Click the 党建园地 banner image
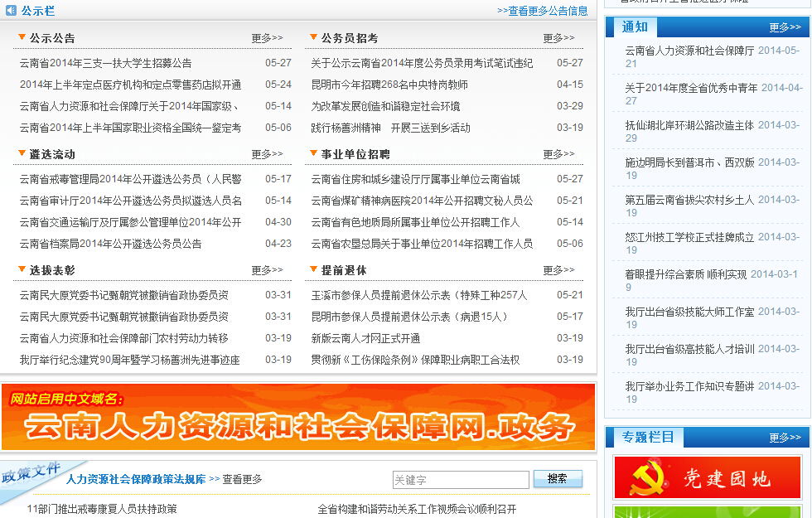Viewport: 812px width, 518px height. [708, 477]
